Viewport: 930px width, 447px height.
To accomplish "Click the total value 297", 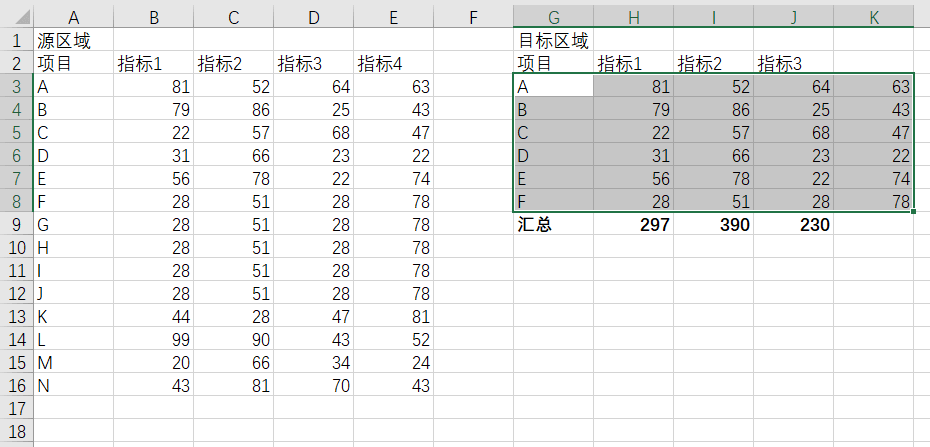I will tap(633, 225).
